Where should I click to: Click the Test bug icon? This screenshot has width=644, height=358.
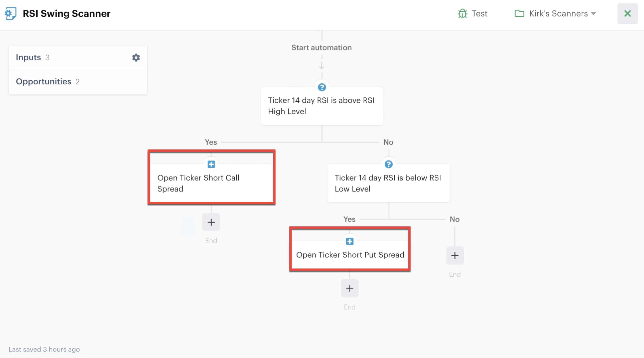(x=462, y=13)
